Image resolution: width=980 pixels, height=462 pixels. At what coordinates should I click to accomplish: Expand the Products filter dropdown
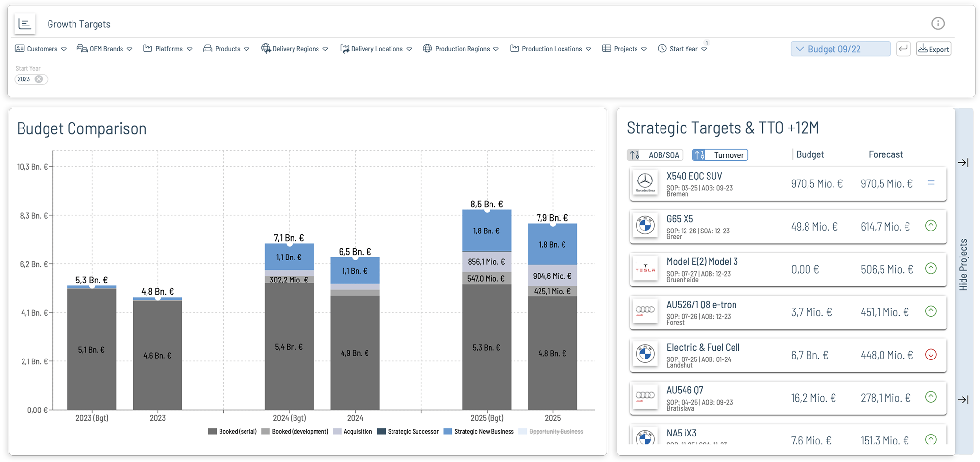(247, 49)
